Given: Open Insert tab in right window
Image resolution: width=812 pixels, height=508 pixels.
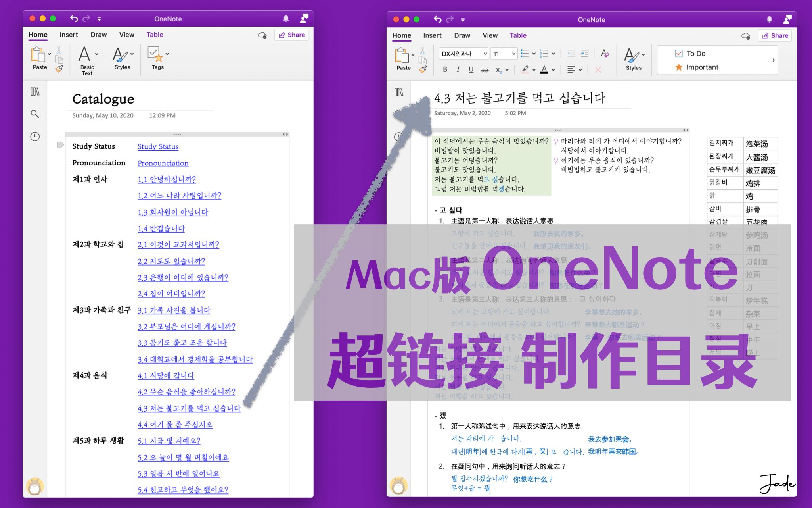Looking at the screenshot, I should click(x=432, y=35).
